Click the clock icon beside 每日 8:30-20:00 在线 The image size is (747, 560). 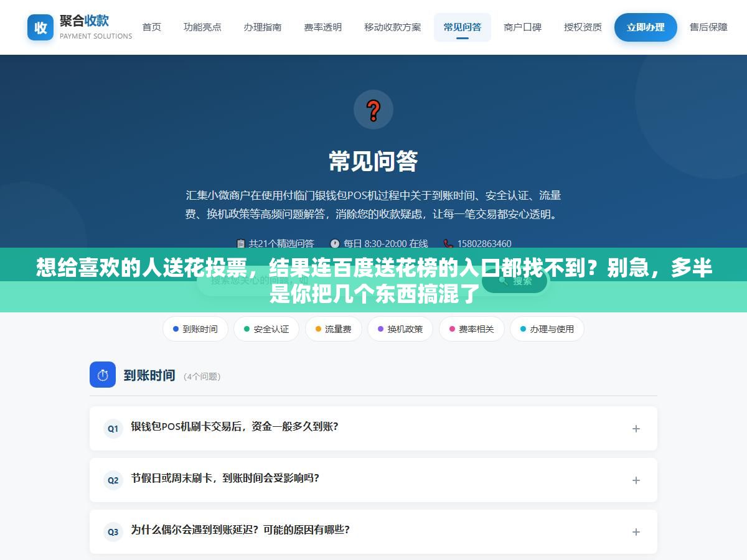pyautogui.click(x=335, y=244)
